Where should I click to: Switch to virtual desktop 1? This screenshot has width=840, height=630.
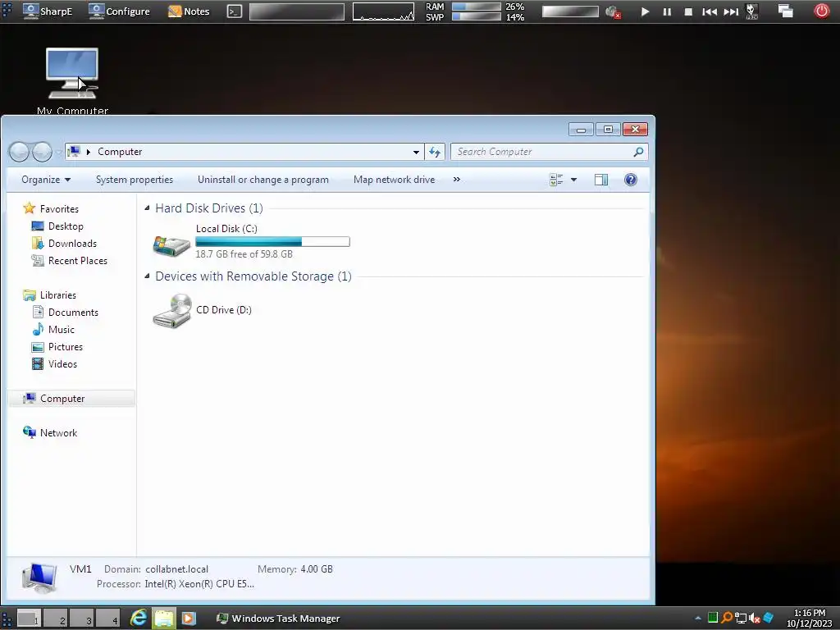pos(29,619)
